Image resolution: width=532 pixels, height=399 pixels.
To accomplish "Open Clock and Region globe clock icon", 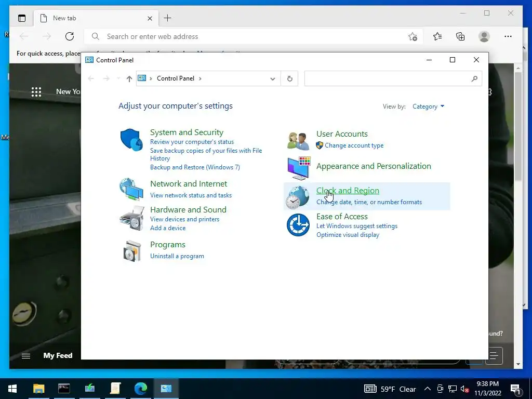I will [x=297, y=197].
